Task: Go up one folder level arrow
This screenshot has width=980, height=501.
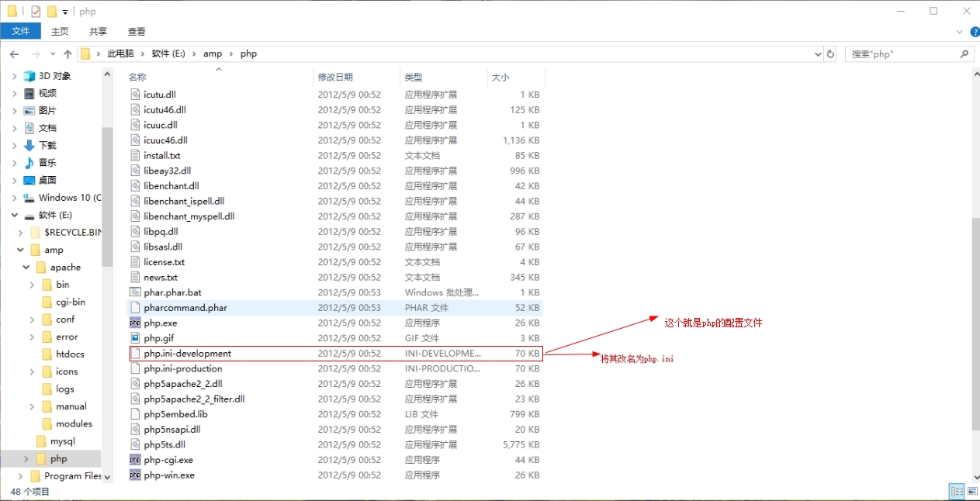Action: 68,54
